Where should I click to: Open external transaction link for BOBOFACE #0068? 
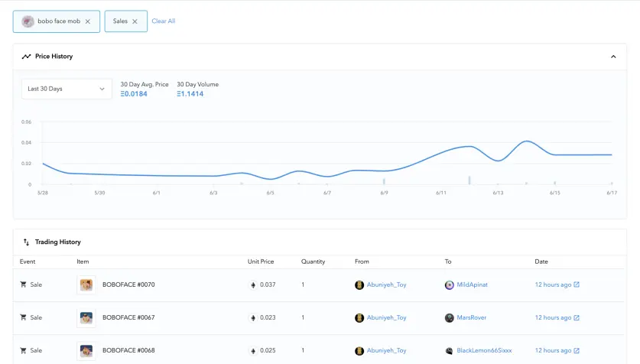(577, 350)
